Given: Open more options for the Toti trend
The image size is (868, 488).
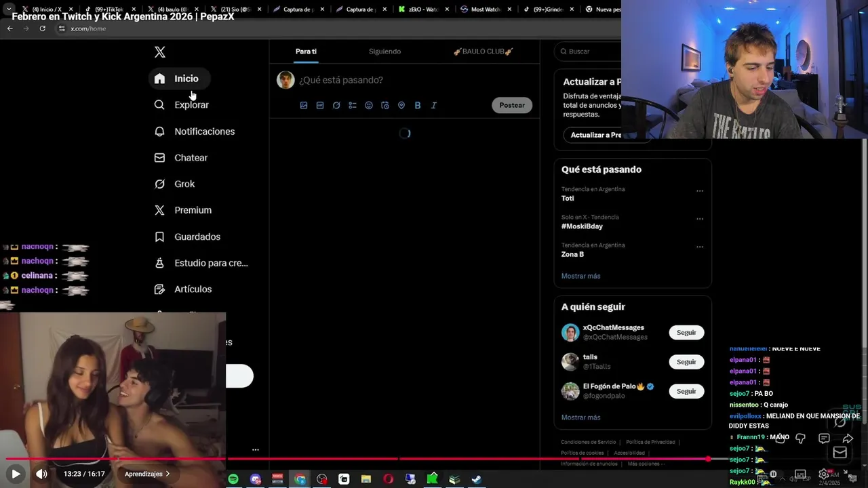Looking at the screenshot, I should click(700, 191).
